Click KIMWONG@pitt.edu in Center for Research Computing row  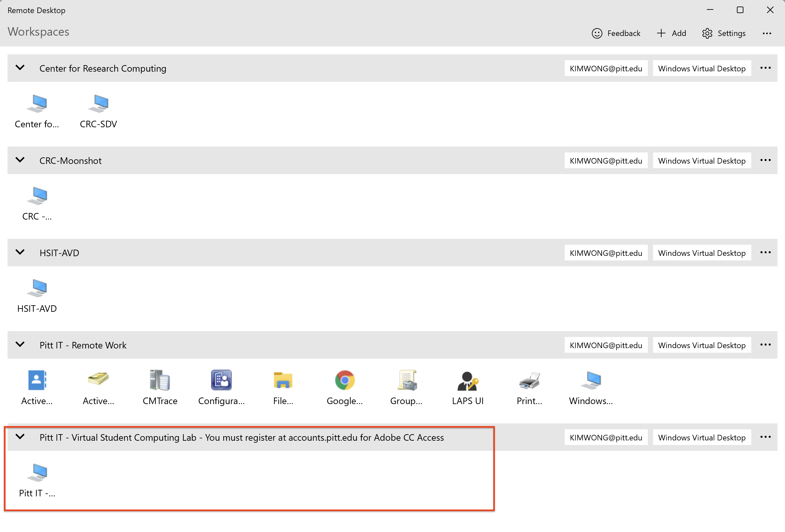point(606,68)
